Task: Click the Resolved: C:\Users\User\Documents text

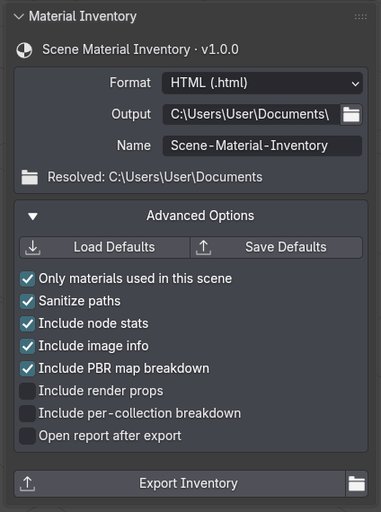Action: pos(155,177)
